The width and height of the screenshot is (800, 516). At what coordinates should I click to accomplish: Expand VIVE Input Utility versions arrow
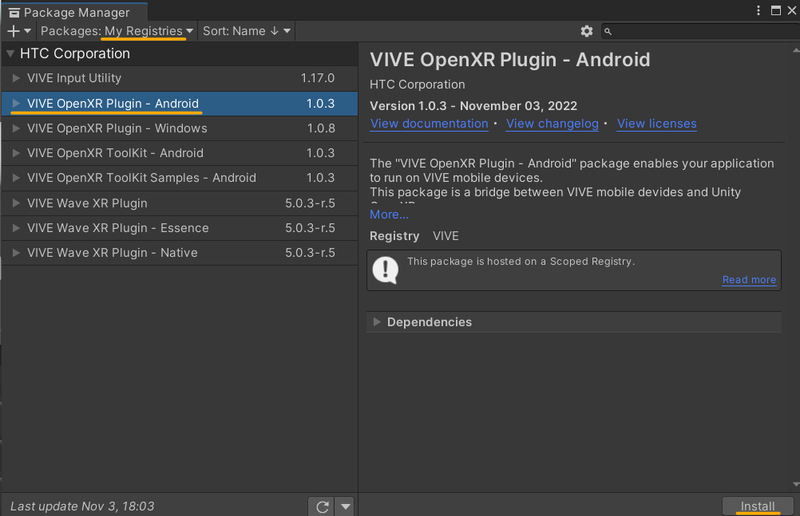16,78
